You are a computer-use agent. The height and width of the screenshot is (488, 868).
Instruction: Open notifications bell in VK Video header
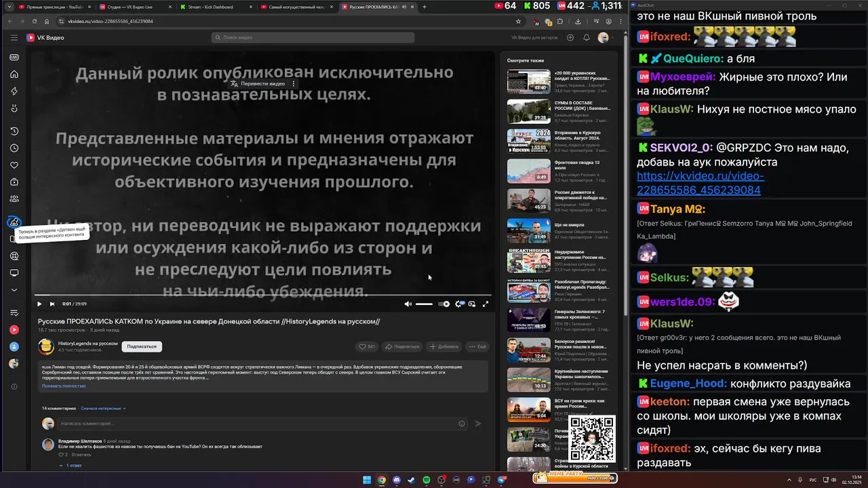click(587, 38)
